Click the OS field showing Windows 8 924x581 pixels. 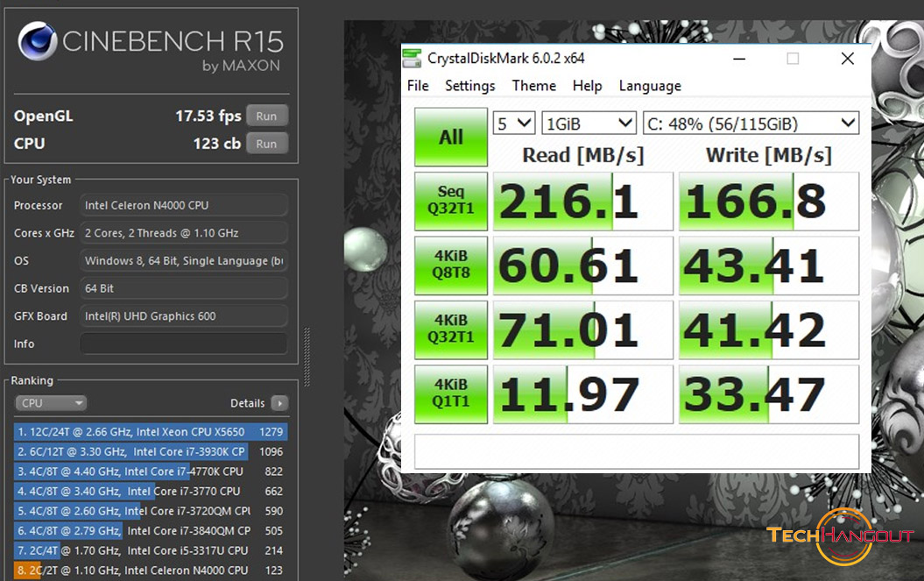[x=184, y=261]
